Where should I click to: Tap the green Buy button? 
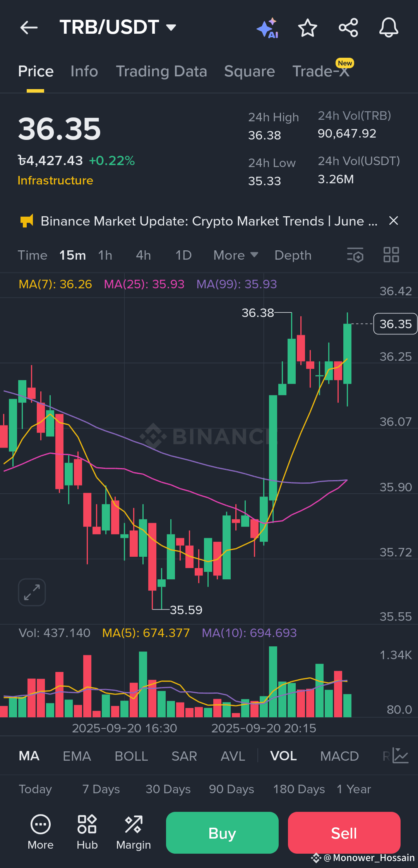[222, 833]
